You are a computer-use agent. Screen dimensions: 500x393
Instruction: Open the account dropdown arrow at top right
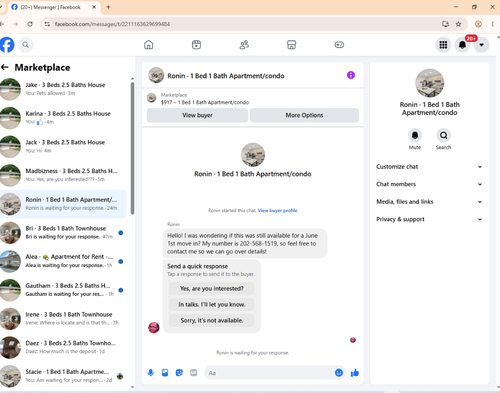click(x=482, y=45)
